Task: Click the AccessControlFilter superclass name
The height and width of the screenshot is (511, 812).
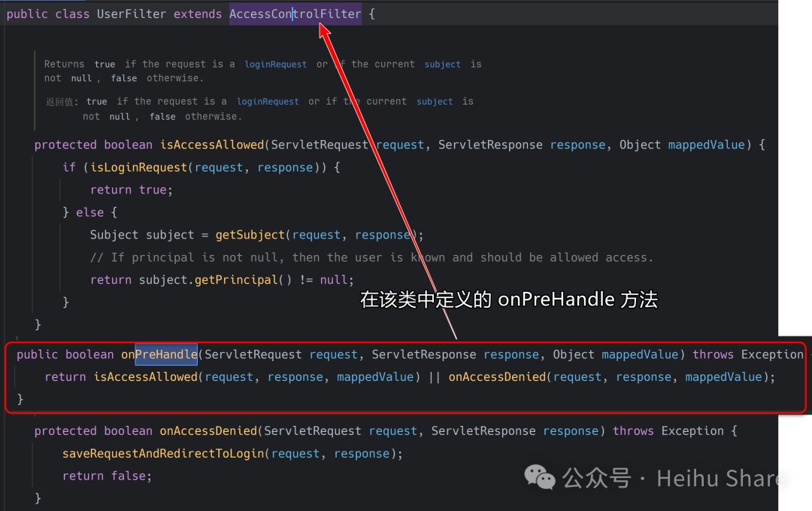Action: pos(295,14)
